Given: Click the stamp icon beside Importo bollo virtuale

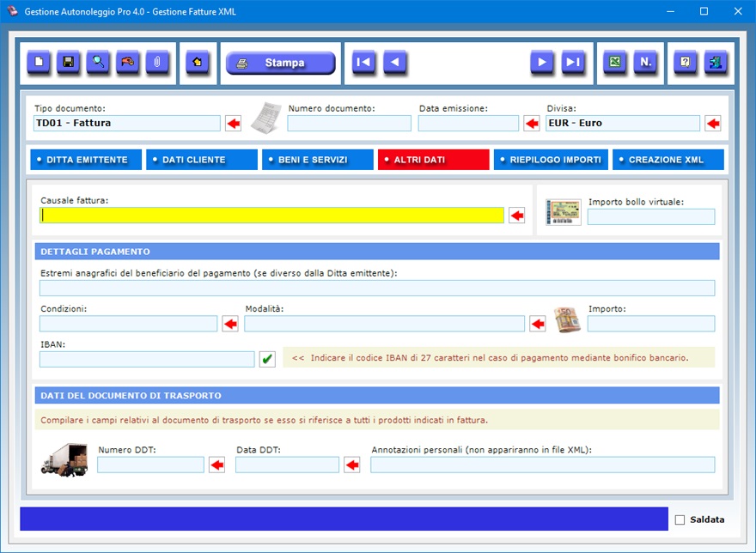Looking at the screenshot, I should [564, 212].
